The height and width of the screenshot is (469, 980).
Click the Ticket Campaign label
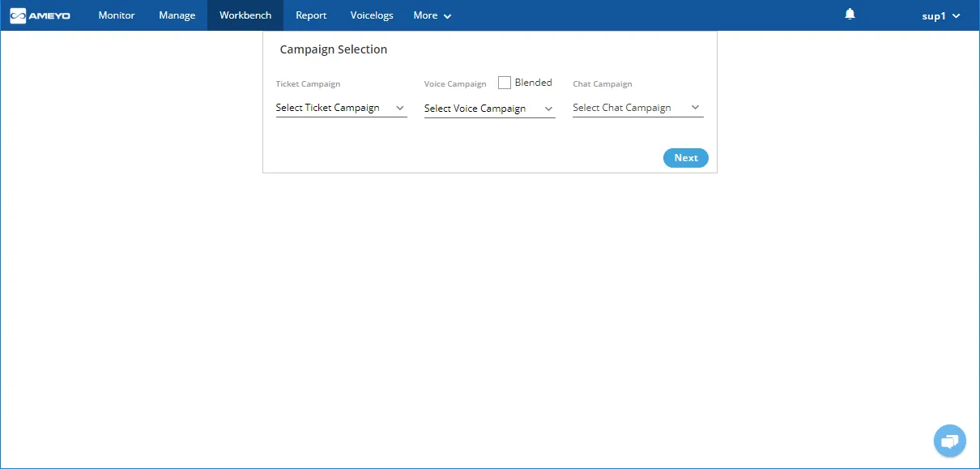(x=308, y=84)
